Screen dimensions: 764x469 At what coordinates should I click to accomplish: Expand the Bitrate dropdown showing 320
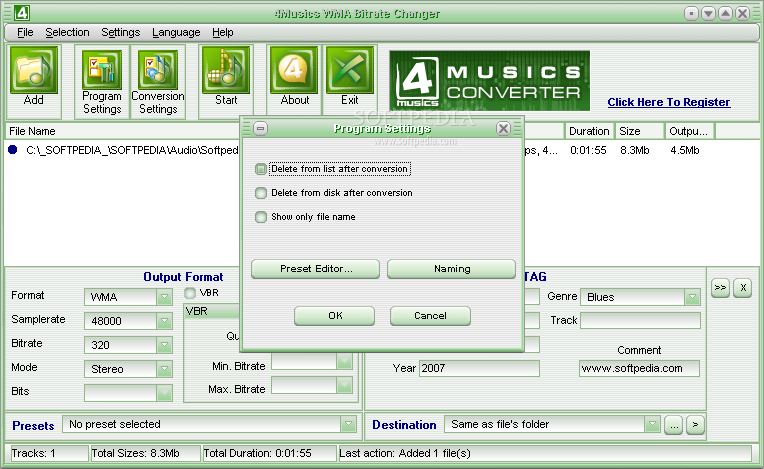coord(164,345)
